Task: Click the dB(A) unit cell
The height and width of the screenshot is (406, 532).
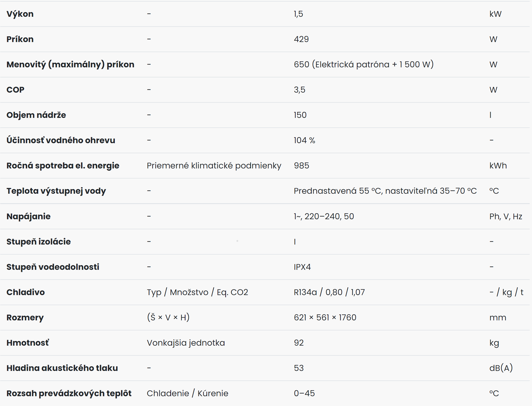Action: (501, 368)
